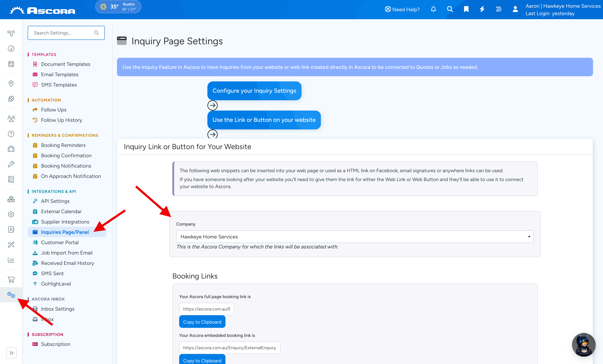This screenshot has width=603, height=364.
Task: Open the user profile icon in header
Action: pyautogui.click(x=515, y=9)
